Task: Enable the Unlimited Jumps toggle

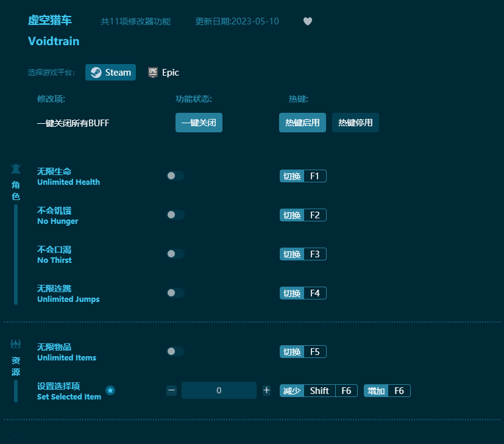Action: 175,293
